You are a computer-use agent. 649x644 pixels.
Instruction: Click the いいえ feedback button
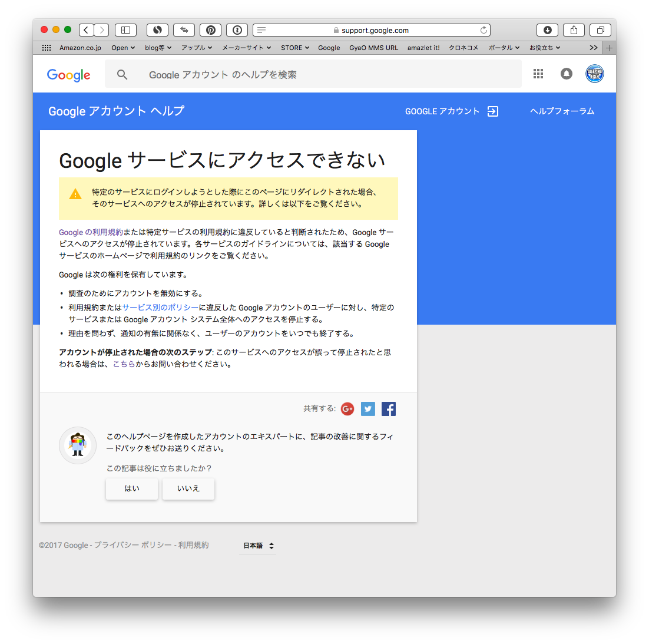coord(188,488)
